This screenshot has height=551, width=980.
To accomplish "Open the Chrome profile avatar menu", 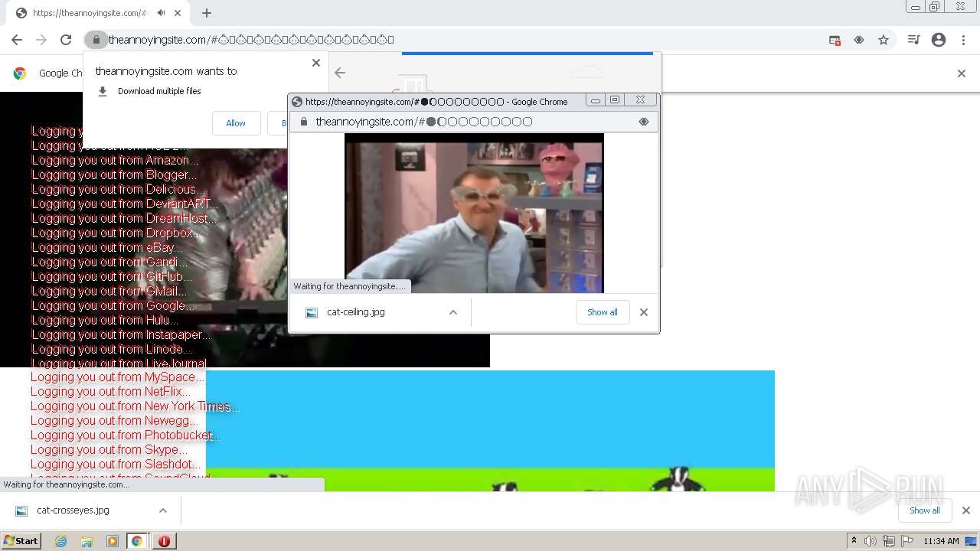I will pyautogui.click(x=939, y=40).
